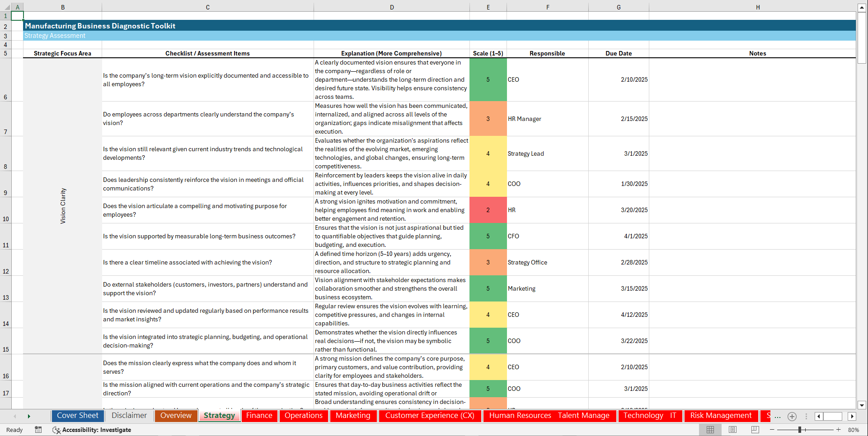Add a new worksheet with the plus icon

(792, 417)
